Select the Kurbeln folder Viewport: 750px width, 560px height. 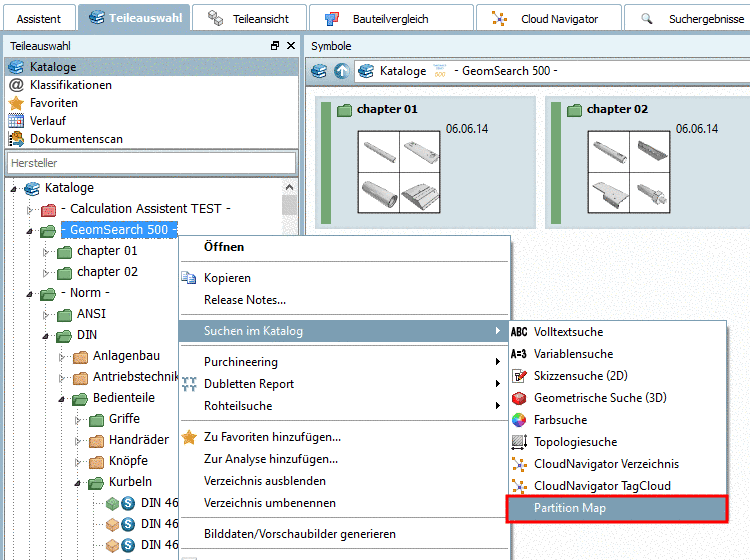130,482
